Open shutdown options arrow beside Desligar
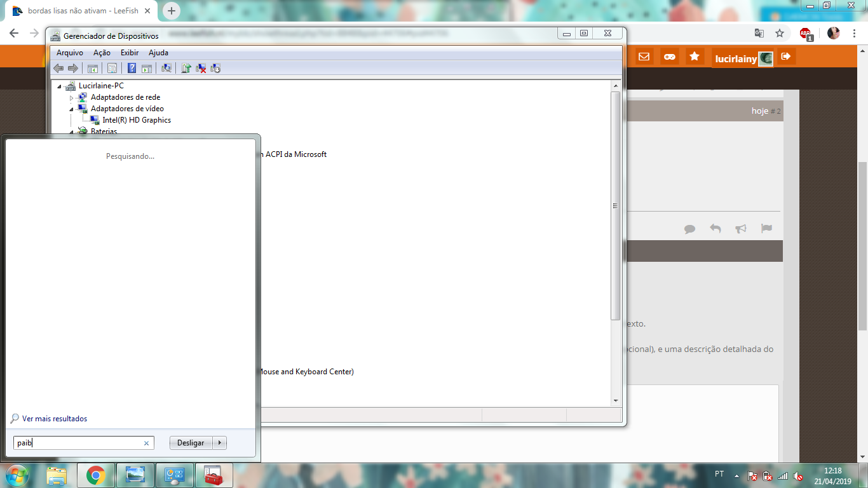Screen dimensions: 868x488 220,443
